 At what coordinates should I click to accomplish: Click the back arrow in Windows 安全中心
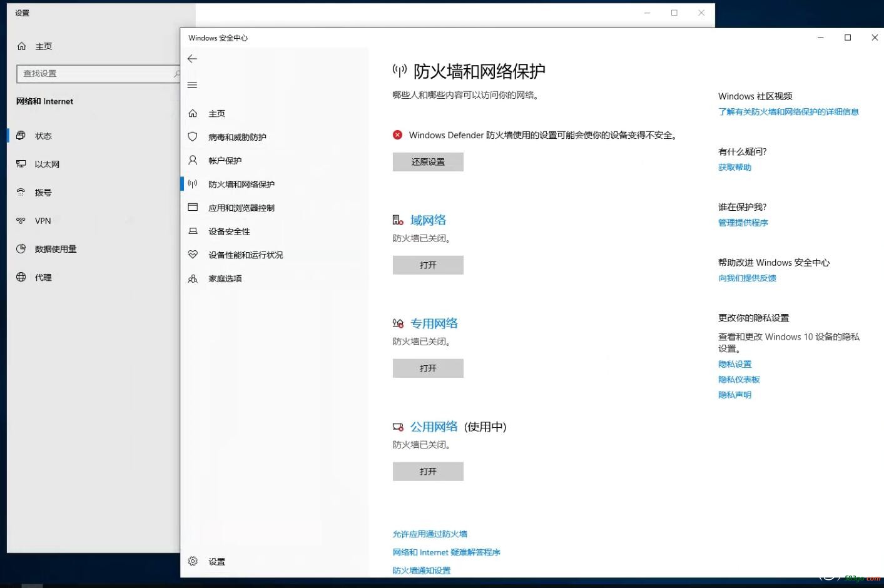(193, 59)
